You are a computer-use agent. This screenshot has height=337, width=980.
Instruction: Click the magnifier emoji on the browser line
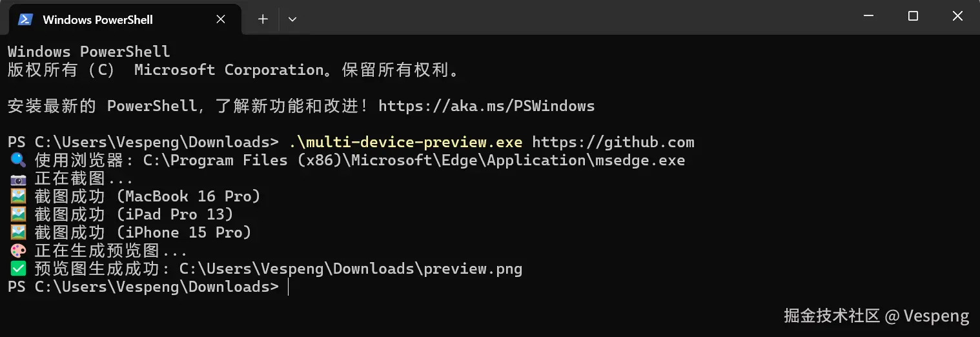(x=18, y=160)
